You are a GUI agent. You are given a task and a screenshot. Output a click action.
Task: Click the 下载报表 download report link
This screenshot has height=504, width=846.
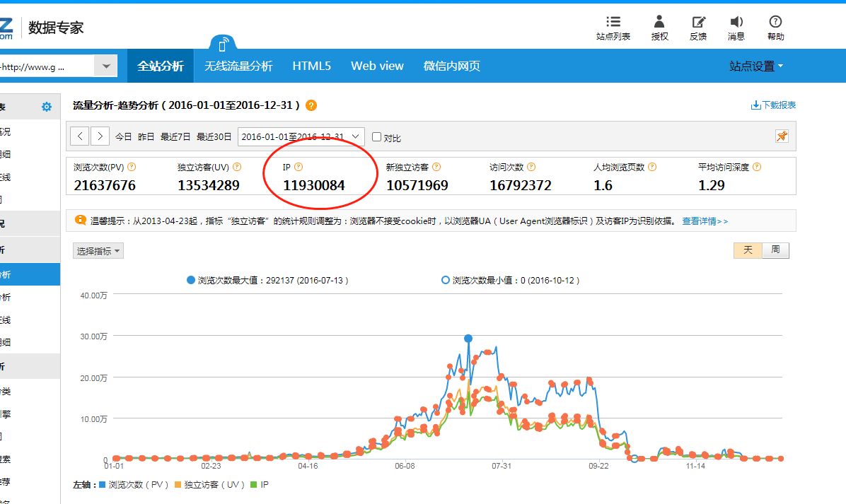pos(773,105)
